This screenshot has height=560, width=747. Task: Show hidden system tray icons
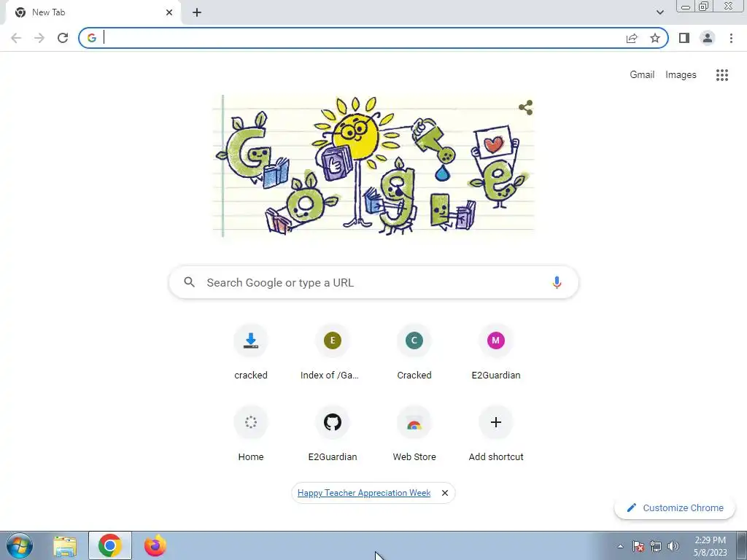620,546
